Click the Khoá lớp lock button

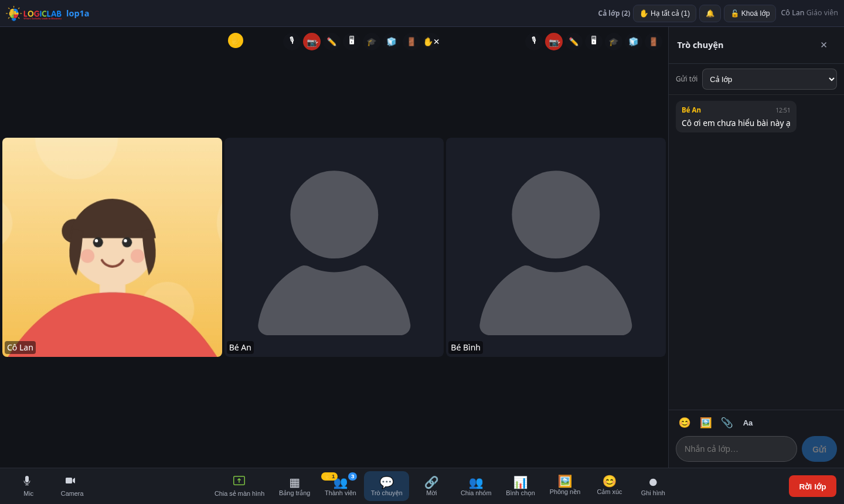(750, 13)
